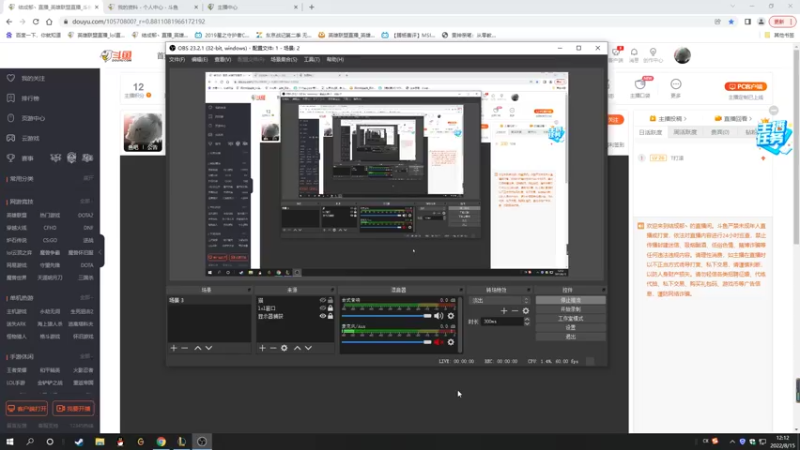Open the 文件(F) menu in OBS
Viewport: 800px width, 450px height.
coord(177,60)
